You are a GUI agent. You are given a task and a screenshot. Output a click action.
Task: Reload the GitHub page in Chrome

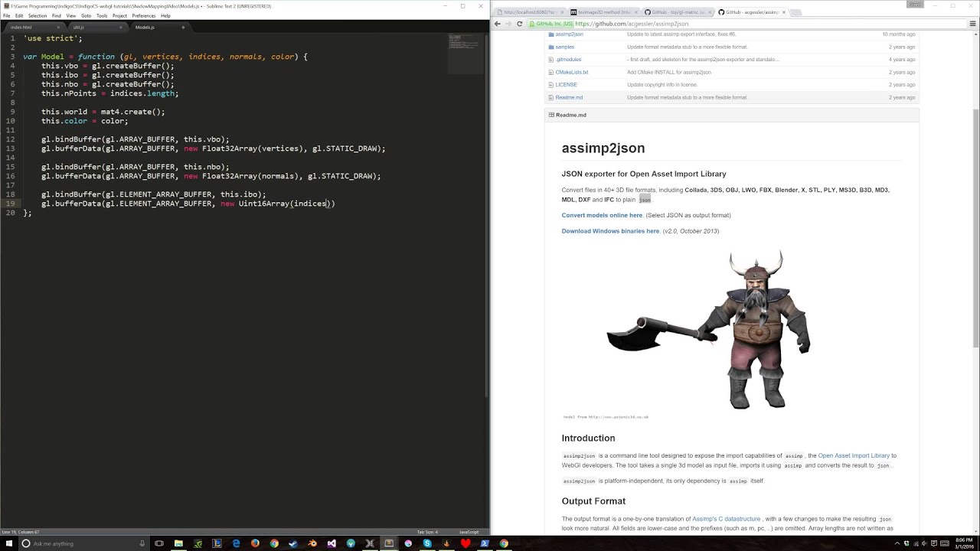point(520,24)
